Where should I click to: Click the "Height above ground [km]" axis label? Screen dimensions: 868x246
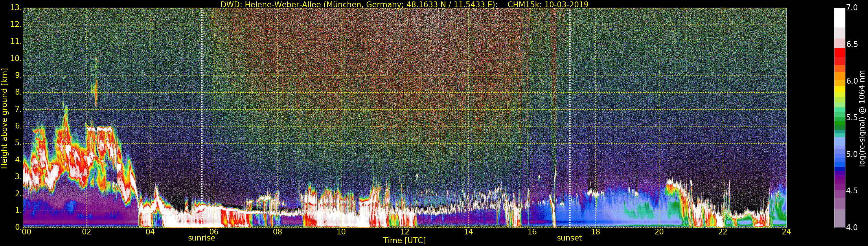(x=4, y=118)
